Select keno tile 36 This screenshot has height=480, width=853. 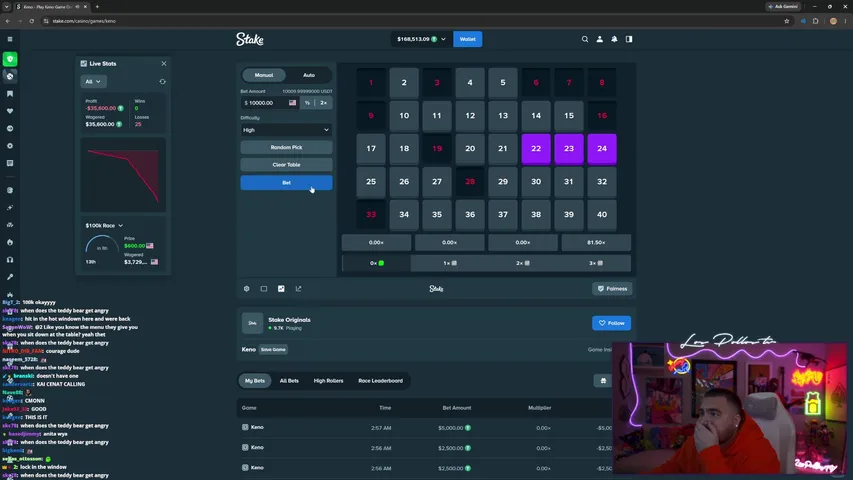pyautogui.click(x=470, y=214)
